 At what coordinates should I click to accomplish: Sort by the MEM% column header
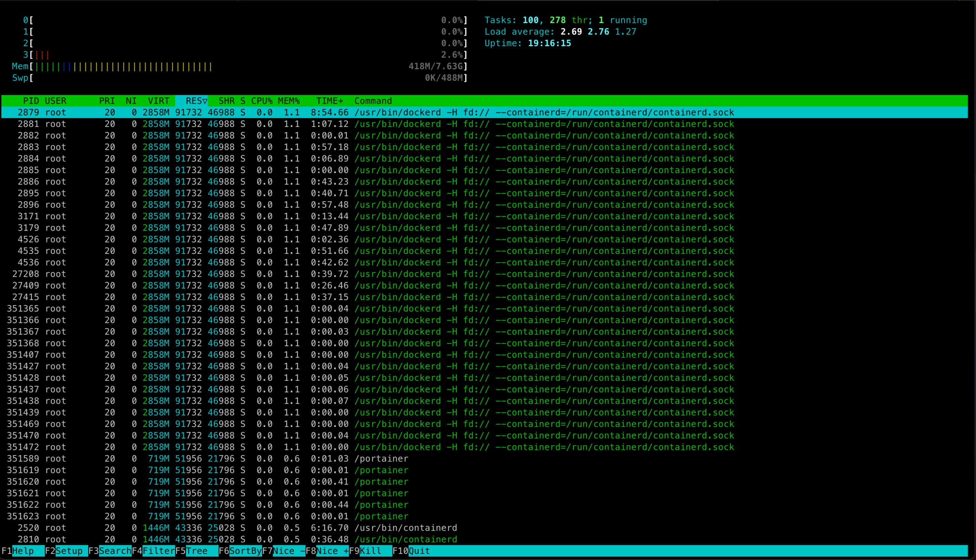(289, 101)
